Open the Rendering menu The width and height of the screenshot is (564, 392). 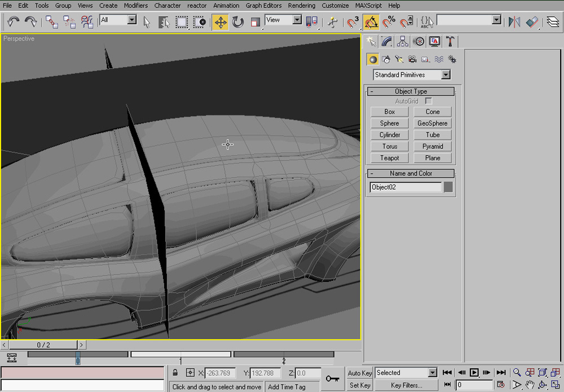302,6
